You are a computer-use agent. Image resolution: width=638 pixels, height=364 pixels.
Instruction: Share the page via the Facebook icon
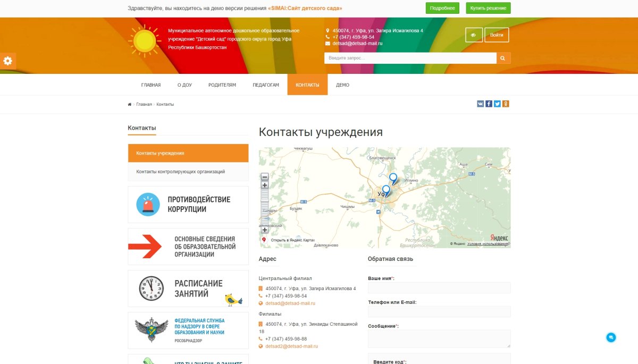tap(489, 104)
